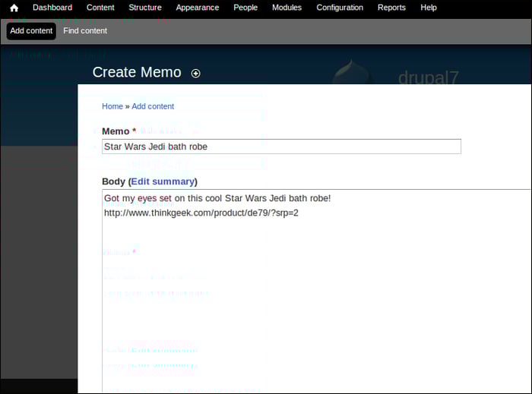This screenshot has height=394, width=532.
Task: Click inside the Body text area
Action: pos(317,292)
